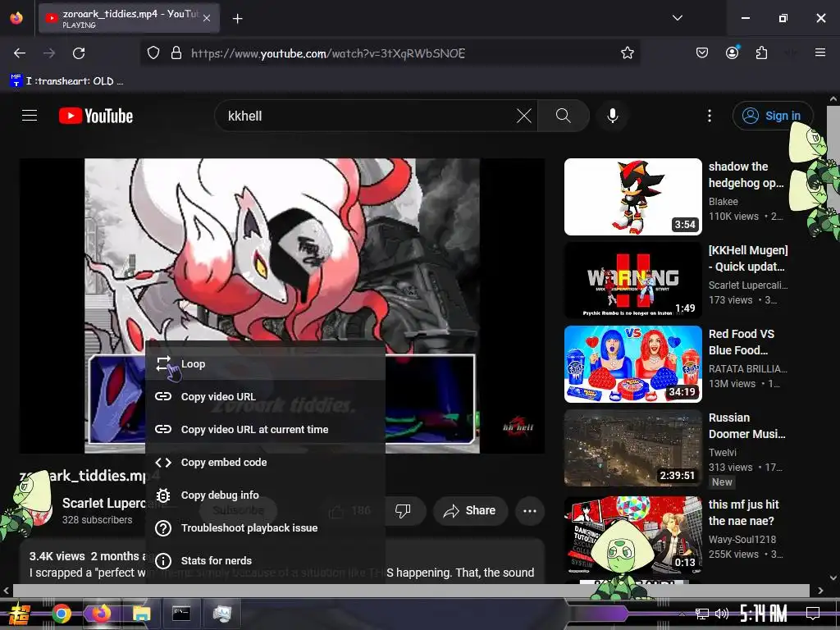Reload the page
Screen dimensions: 840x630
79,53
